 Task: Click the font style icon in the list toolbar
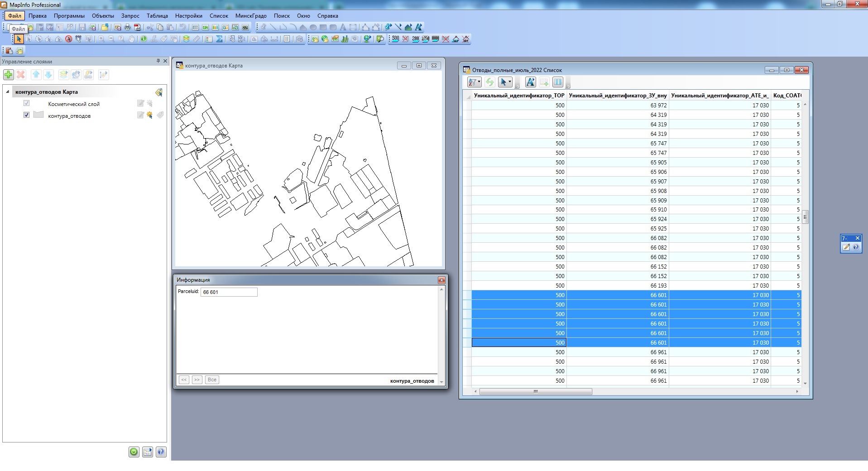pos(530,82)
